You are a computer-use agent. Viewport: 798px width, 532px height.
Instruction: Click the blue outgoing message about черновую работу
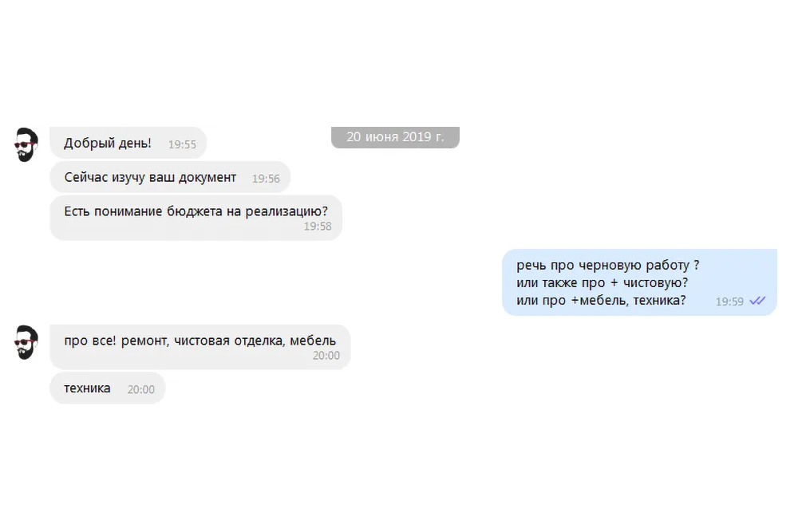(640, 282)
